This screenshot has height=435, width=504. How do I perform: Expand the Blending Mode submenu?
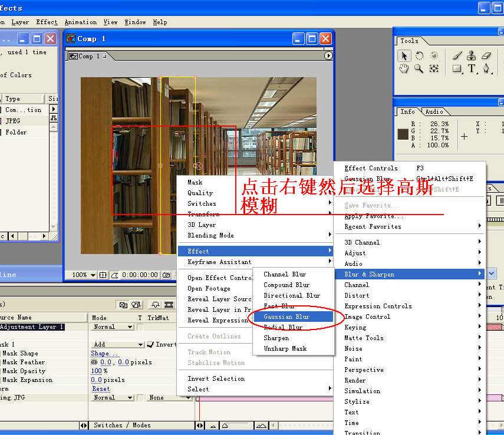tap(255, 235)
